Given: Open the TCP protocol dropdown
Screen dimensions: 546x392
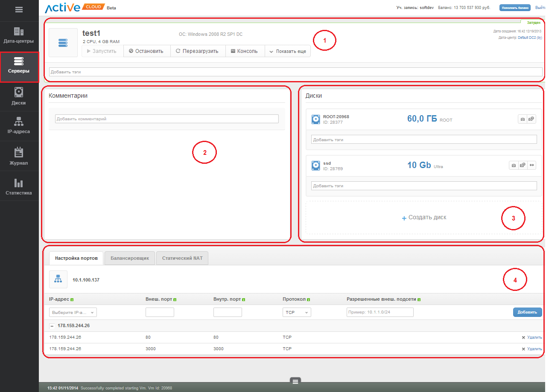Looking at the screenshot, I should coord(297,312).
